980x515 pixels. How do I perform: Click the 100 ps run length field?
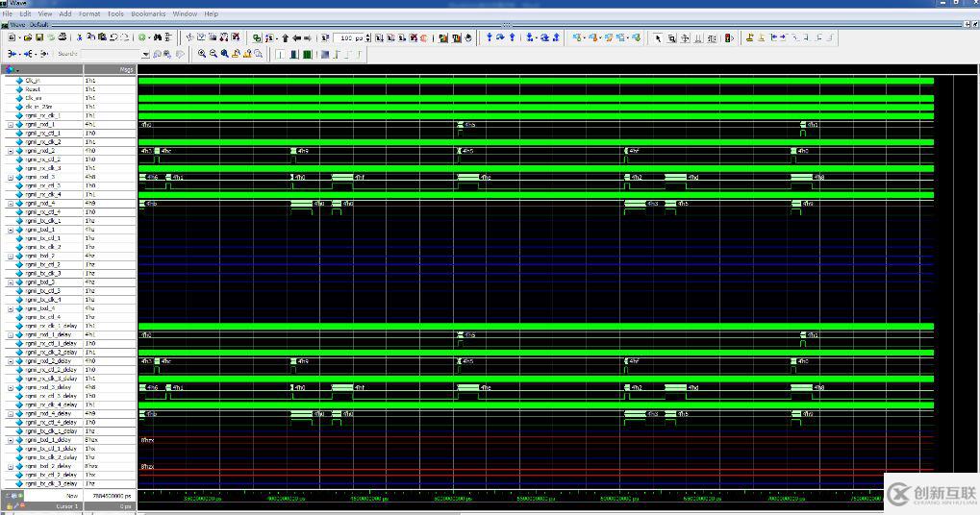coord(352,37)
